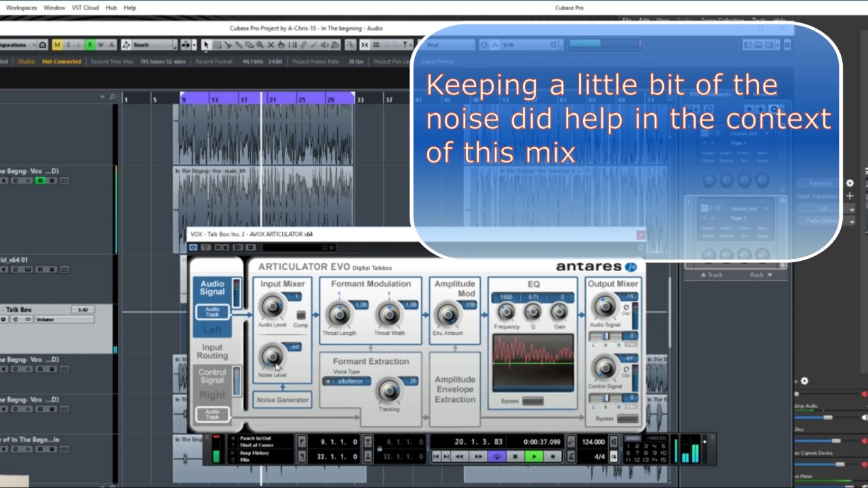Toggle the green Read R automation button
The width and height of the screenshot is (868, 488).
[90, 45]
